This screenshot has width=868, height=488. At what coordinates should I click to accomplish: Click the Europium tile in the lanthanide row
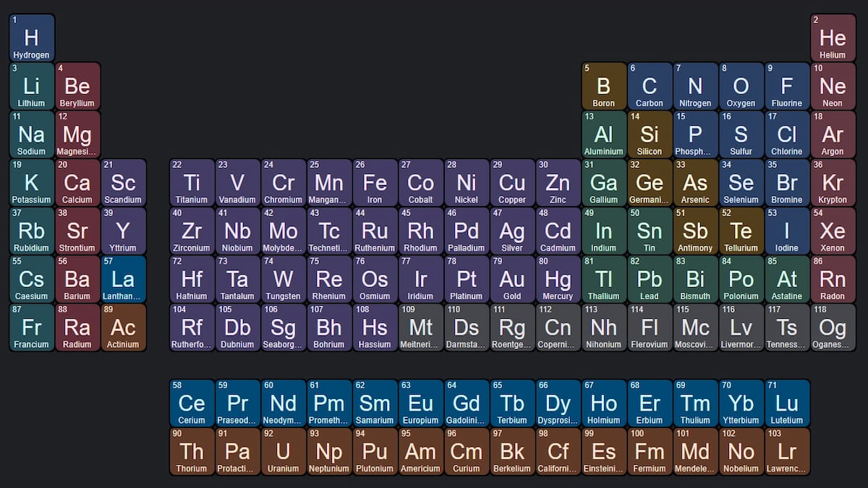pyautogui.click(x=420, y=403)
